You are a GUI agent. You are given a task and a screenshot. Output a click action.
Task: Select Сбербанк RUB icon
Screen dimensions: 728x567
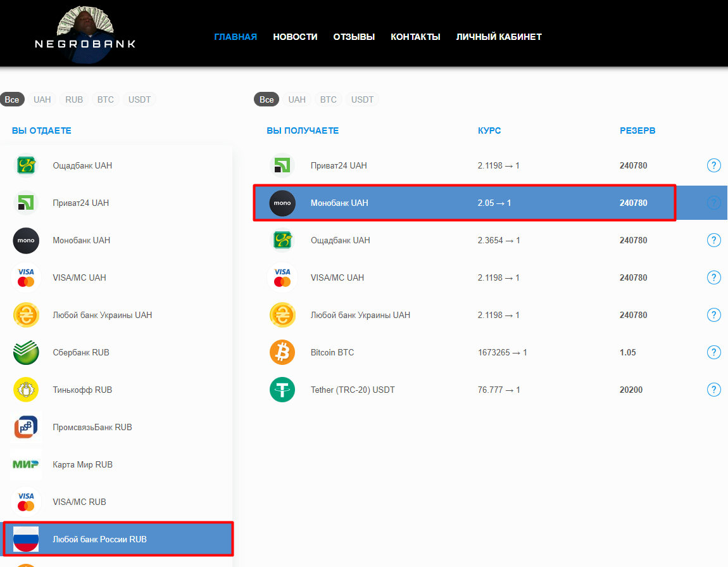pyautogui.click(x=26, y=352)
